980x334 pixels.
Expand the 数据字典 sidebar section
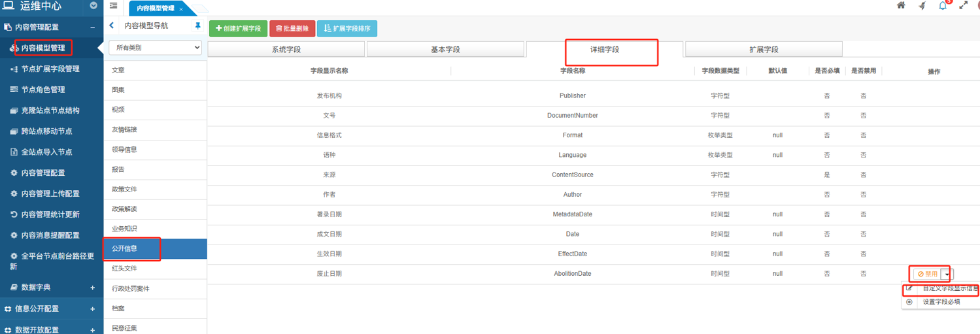point(92,288)
